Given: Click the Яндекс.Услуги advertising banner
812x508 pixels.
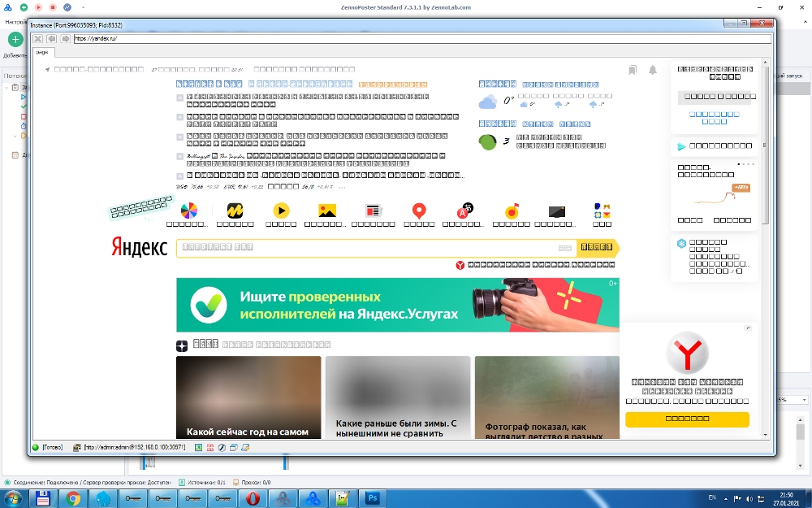Looking at the screenshot, I should [x=398, y=305].
